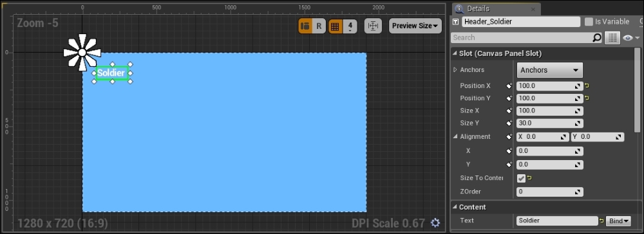Focus the Details Search field

point(522,38)
